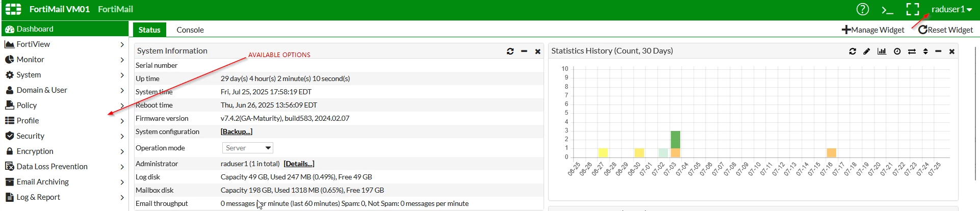Refresh the System Information widget

[x=510, y=51]
